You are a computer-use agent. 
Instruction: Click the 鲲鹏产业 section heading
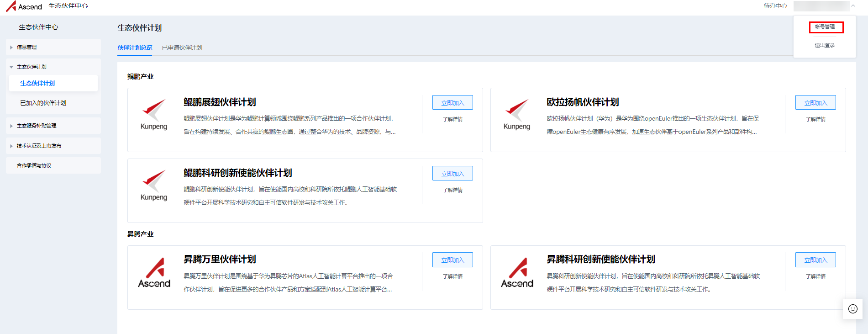pos(141,76)
